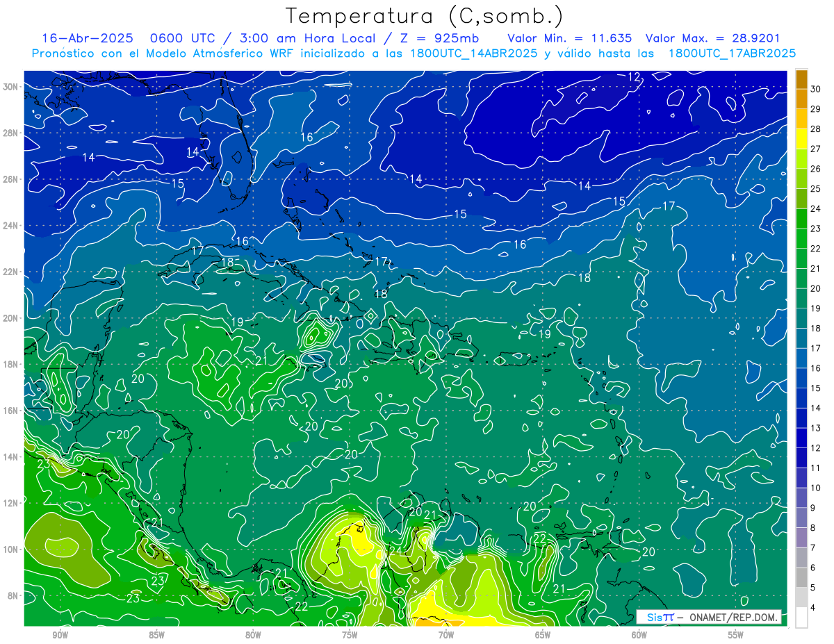Click the "Sis" logo text in credit box
Viewport: 834px width, 644px height.
[655, 617]
